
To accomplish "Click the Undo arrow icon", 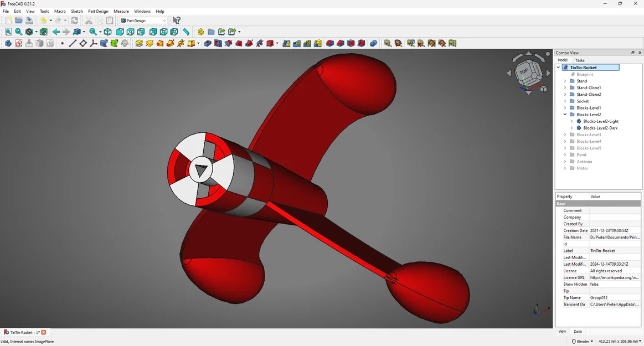I will pos(44,20).
